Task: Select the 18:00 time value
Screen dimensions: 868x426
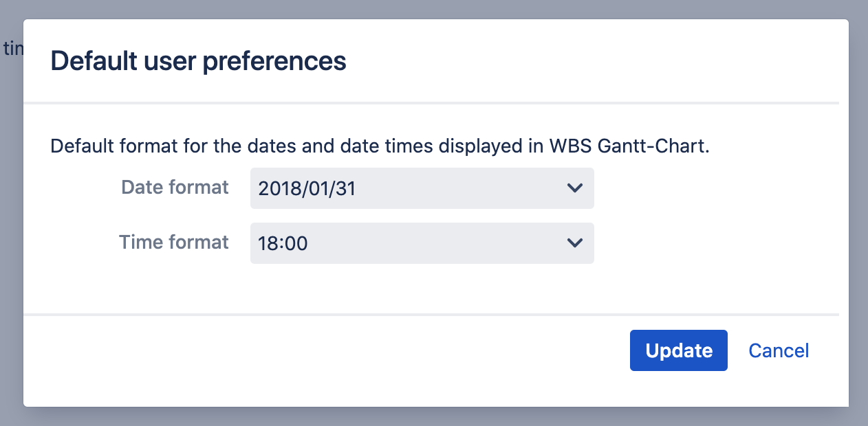Action: (283, 243)
